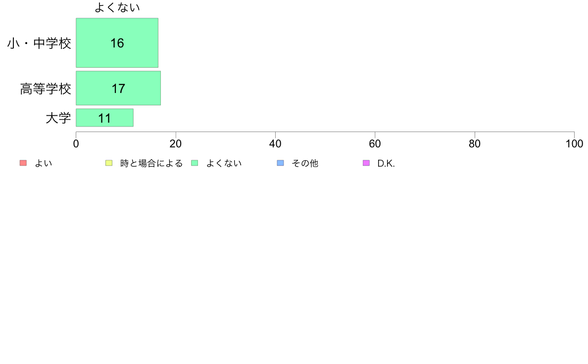The width and height of the screenshot is (588, 364).
Task: Click the 小・中学校 category label
Action: point(39,43)
